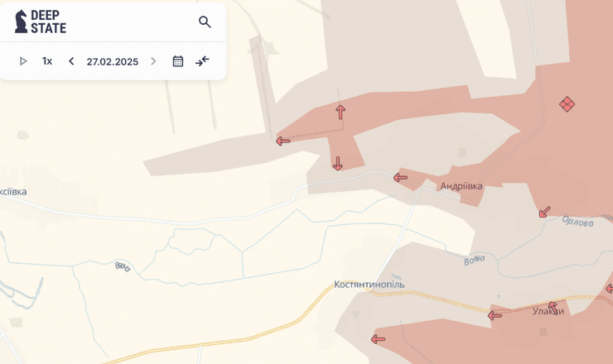The image size is (613, 364).
Task: Open the map search
Action: tap(205, 22)
